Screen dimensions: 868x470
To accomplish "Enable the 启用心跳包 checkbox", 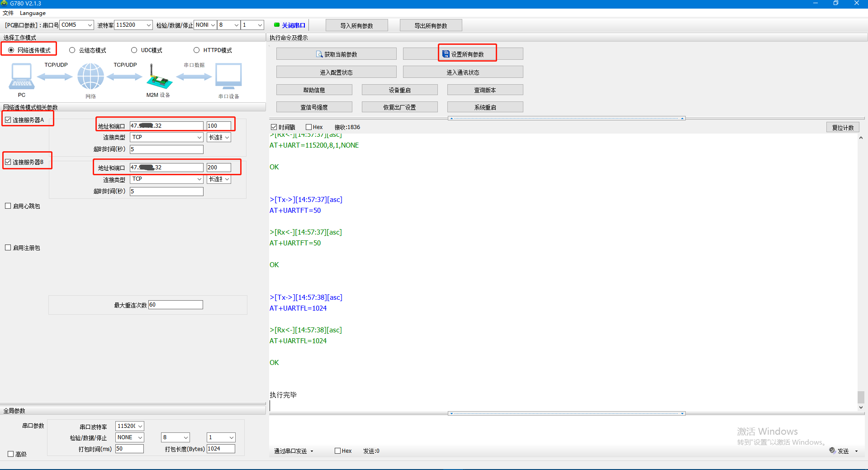I will click(x=8, y=206).
